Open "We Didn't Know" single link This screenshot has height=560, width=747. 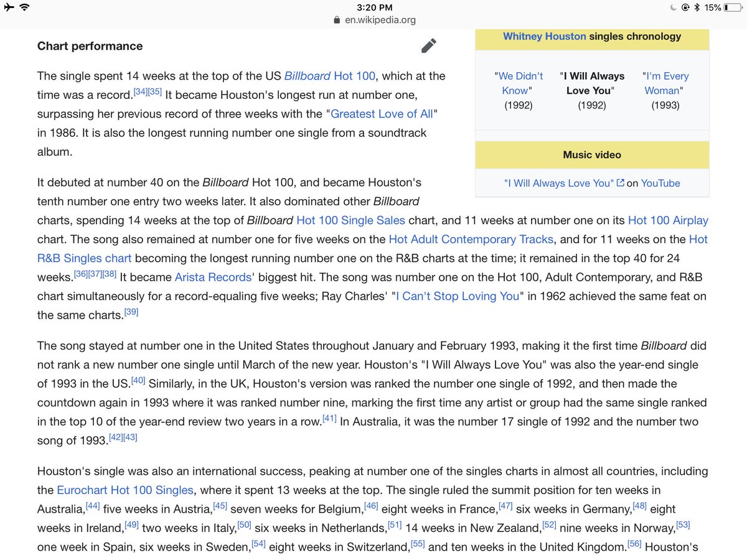(519, 83)
